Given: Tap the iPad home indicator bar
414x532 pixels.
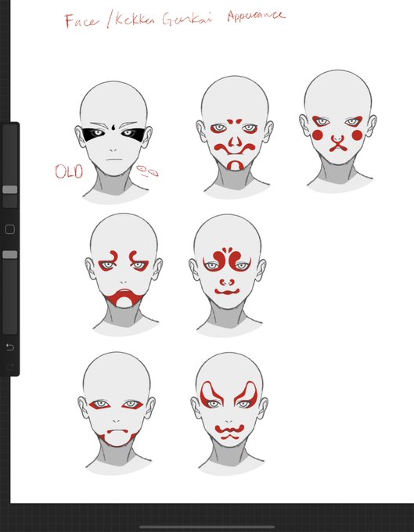Looking at the screenshot, I should pos(207,527).
